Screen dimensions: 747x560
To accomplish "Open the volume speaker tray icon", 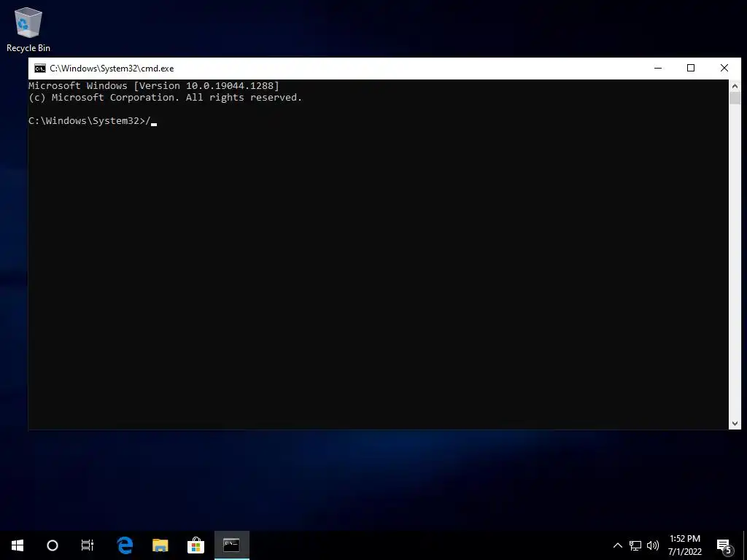I will 653,545.
